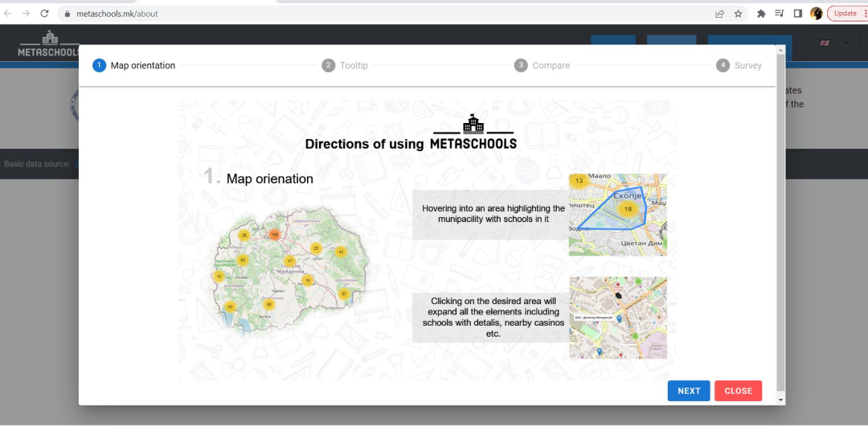Select step 2 Tooltip
Image resolution: width=868 pixels, height=427 pixels.
click(345, 65)
